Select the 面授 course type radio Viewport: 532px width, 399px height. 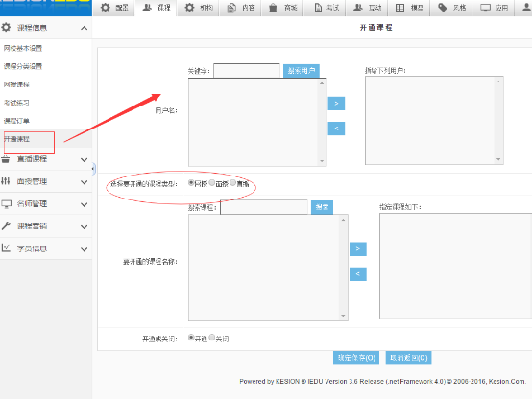(212, 183)
